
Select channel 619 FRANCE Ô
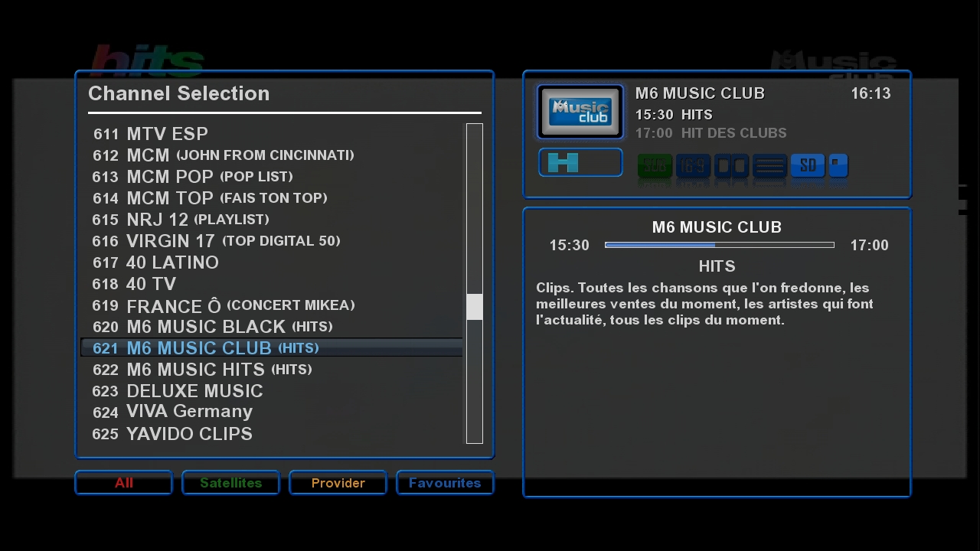coord(272,305)
